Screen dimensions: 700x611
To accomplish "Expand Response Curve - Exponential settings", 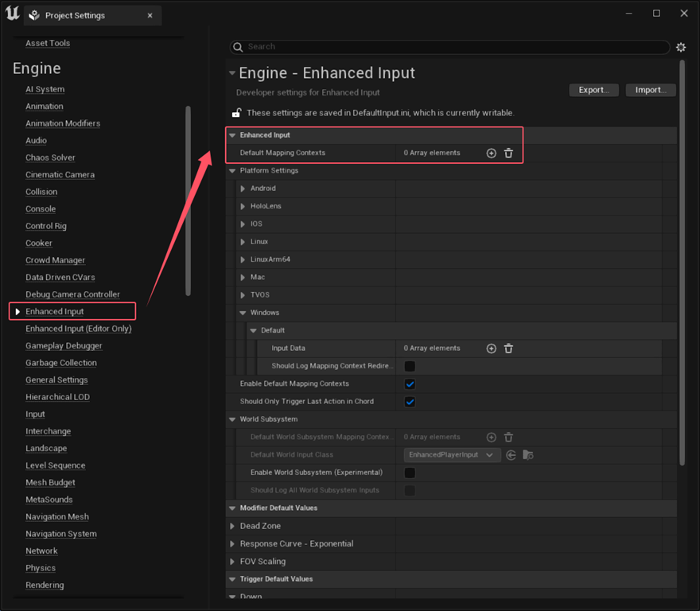I will [x=232, y=544].
